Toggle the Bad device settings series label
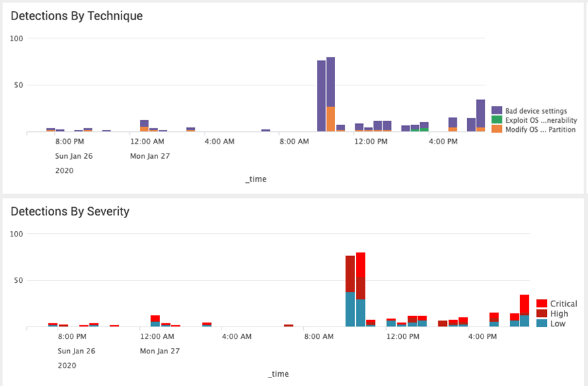 pyautogui.click(x=536, y=111)
